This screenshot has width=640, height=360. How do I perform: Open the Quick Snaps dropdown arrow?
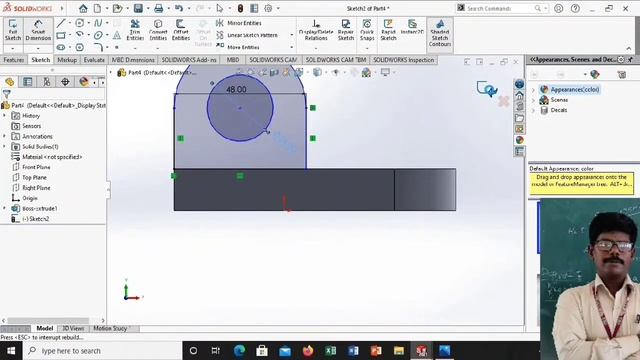[367, 48]
